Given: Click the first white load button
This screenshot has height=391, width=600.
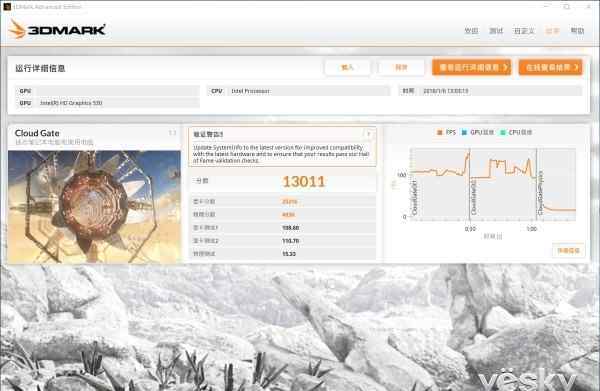Looking at the screenshot, I should click(347, 68).
